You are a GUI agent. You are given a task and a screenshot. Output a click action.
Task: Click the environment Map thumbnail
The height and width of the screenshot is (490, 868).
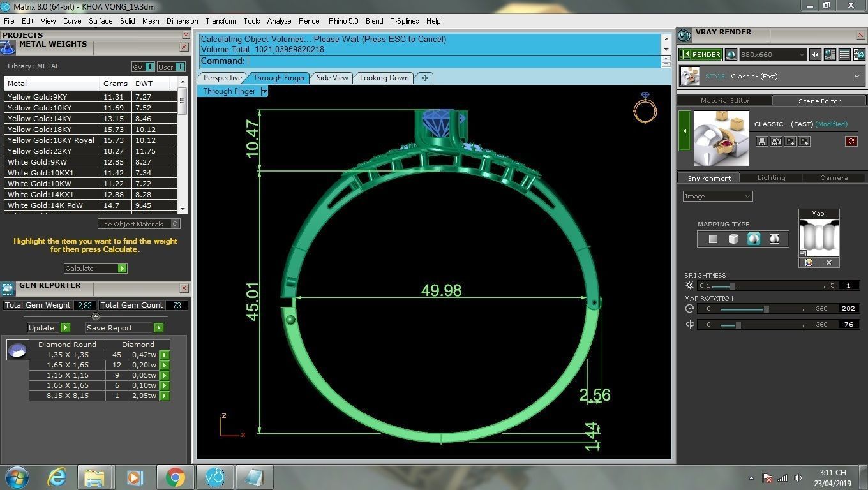819,237
